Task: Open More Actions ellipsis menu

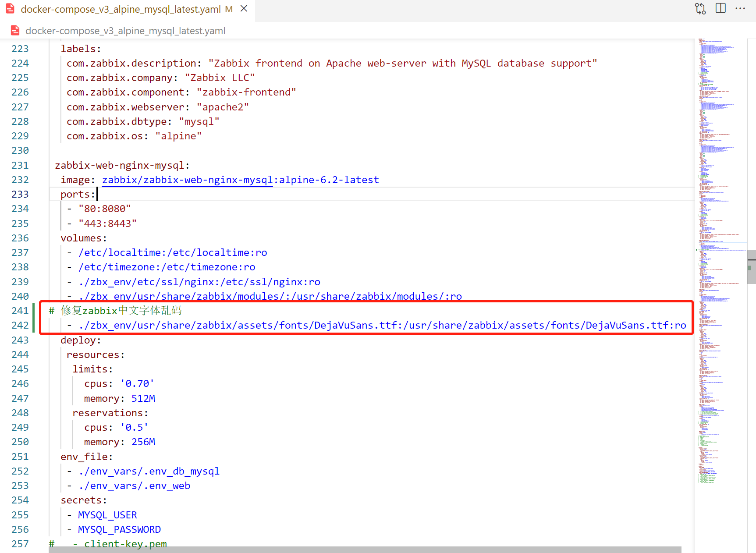Action: point(740,8)
